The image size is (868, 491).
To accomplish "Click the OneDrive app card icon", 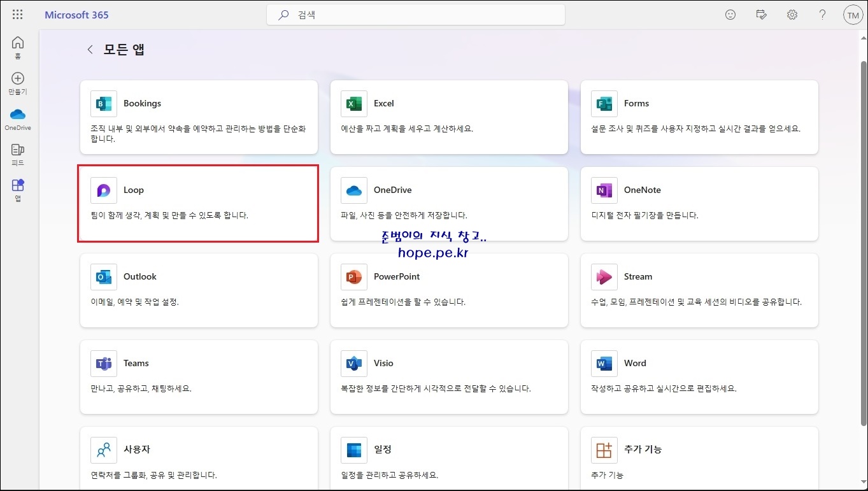I will [354, 190].
